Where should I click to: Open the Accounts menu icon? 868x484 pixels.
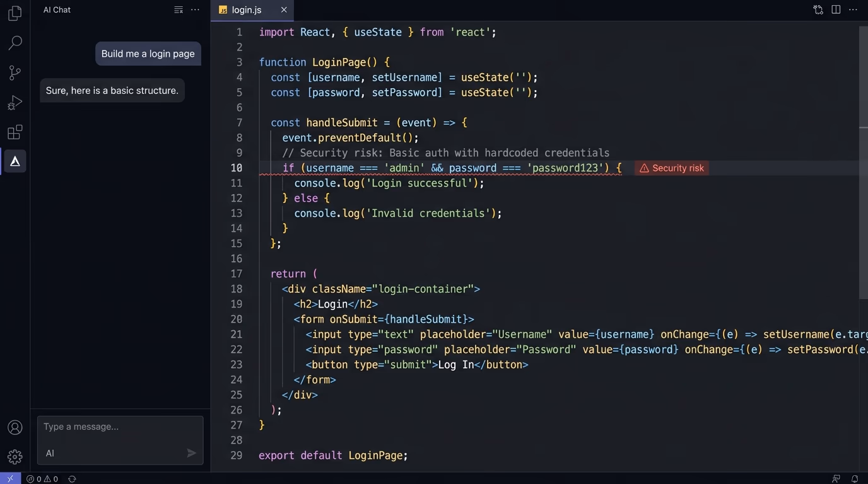[15, 427]
